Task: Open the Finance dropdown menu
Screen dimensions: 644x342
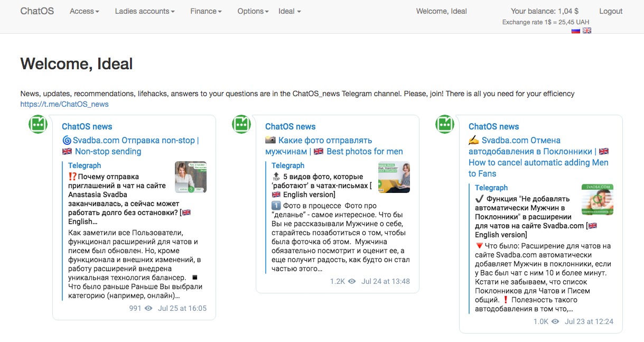Action: (206, 11)
